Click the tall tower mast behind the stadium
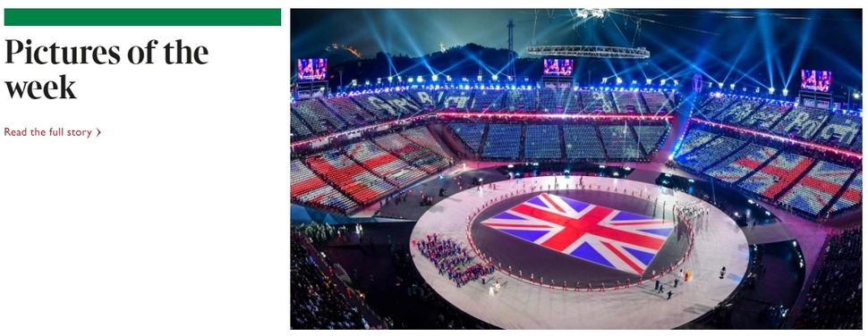The width and height of the screenshot is (868, 336). coord(510,50)
